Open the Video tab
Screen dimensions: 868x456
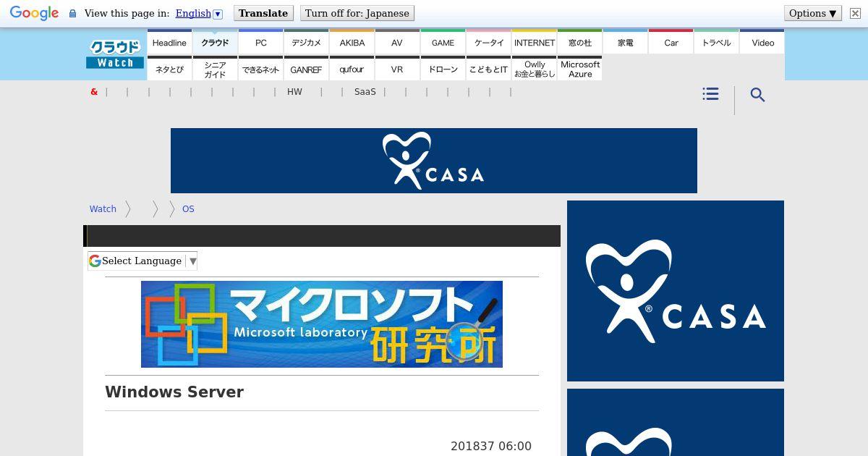(x=762, y=42)
